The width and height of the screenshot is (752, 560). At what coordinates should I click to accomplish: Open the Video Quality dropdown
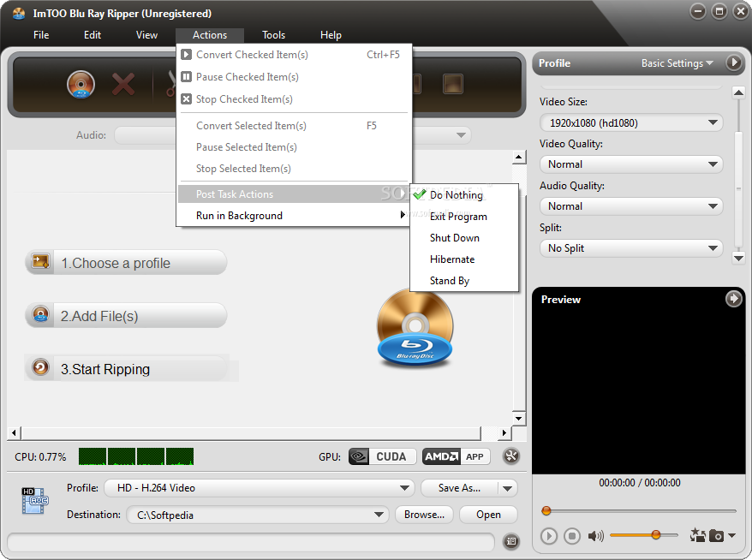click(x=631, y=164)
